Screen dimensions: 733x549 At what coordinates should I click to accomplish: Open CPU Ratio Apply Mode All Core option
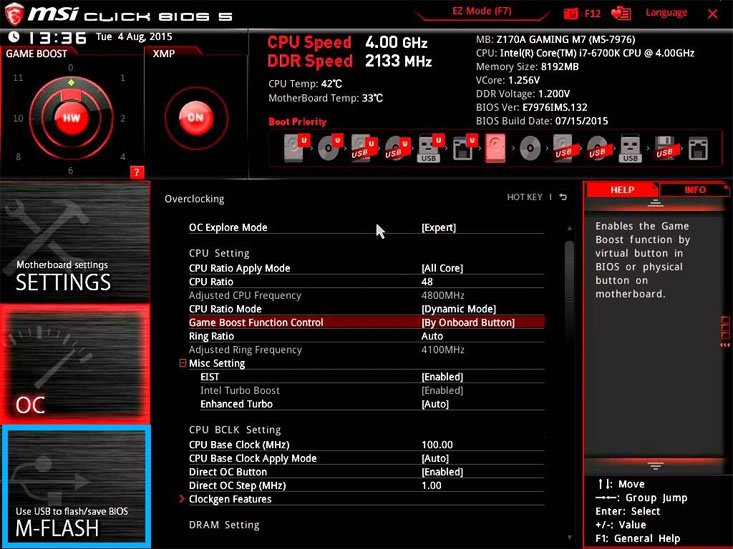[442, 268]
